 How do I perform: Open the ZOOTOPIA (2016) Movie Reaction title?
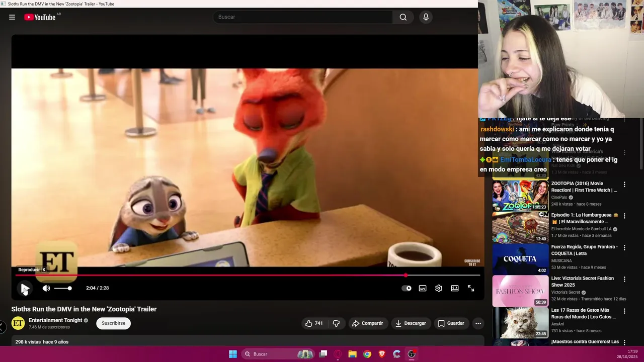click(584, 187)
